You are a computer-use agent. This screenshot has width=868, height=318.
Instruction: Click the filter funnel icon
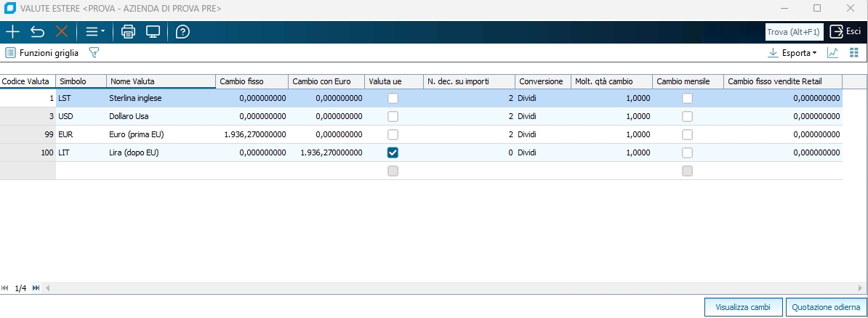point(94,52)
